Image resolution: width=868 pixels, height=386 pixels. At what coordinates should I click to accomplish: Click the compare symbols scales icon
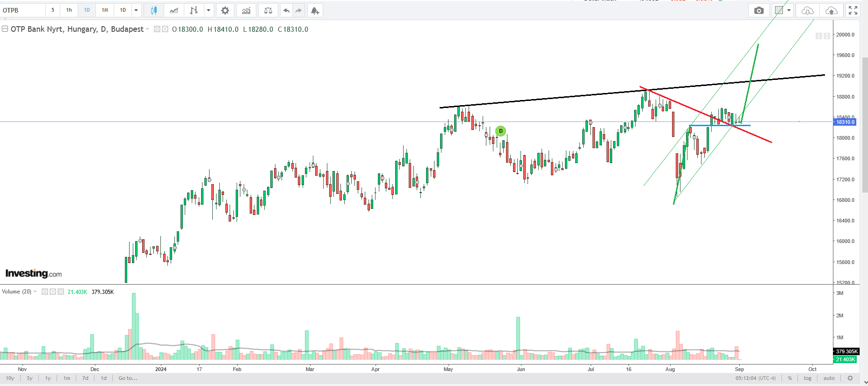pos(268,10)
